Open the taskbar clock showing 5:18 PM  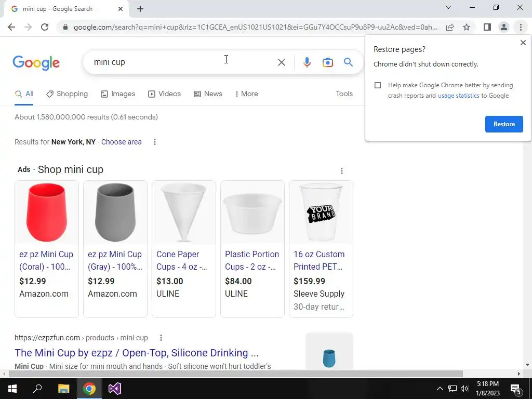coord(487,389)
